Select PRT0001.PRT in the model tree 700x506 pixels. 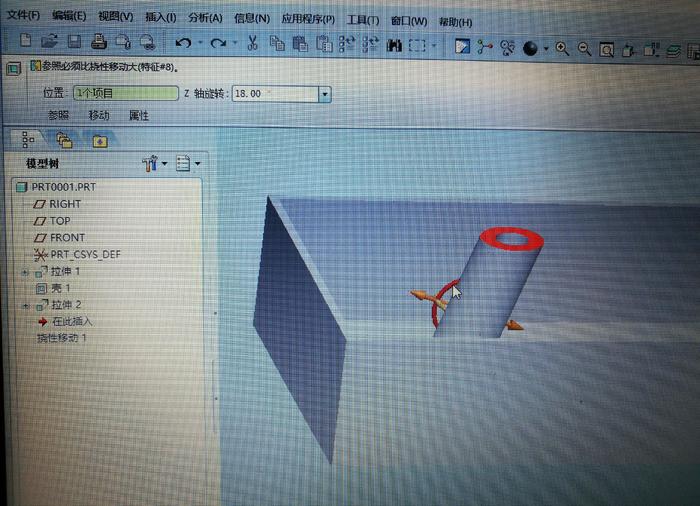click(x=63, y=187)
